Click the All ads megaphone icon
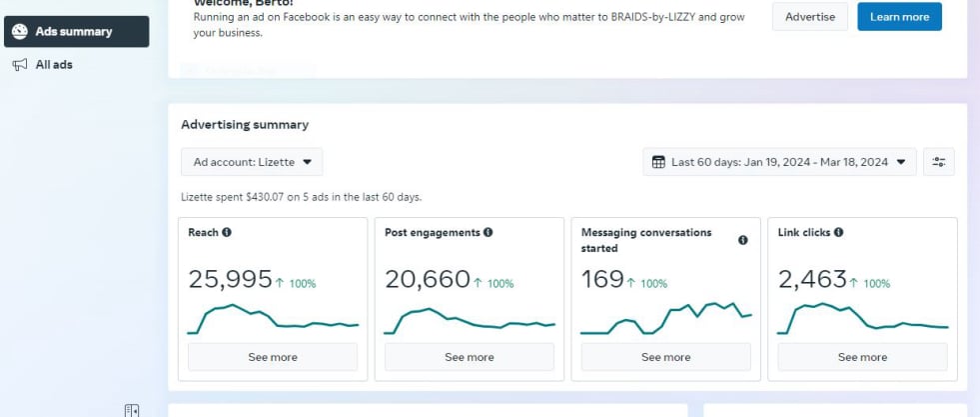980x417 pixels. click(20, 65)
